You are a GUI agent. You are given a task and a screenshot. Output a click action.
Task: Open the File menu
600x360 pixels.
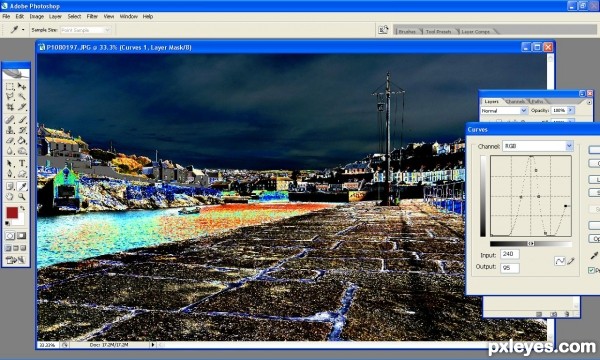pos(6,16)
